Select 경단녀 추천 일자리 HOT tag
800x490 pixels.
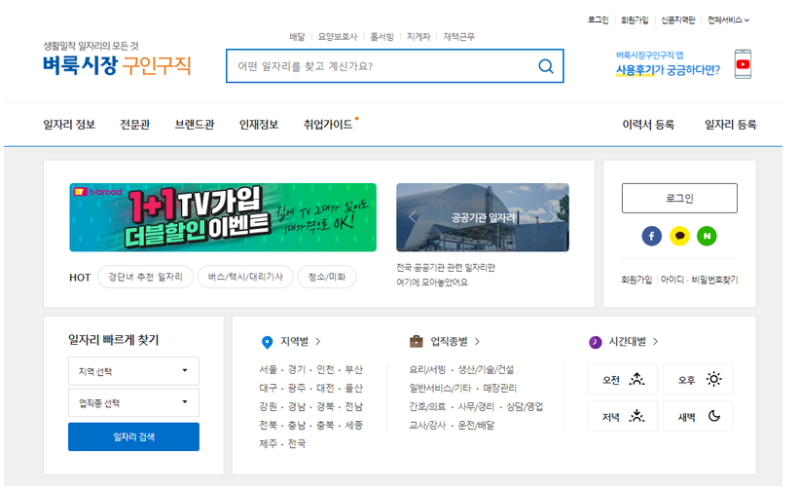pos(145,277)
